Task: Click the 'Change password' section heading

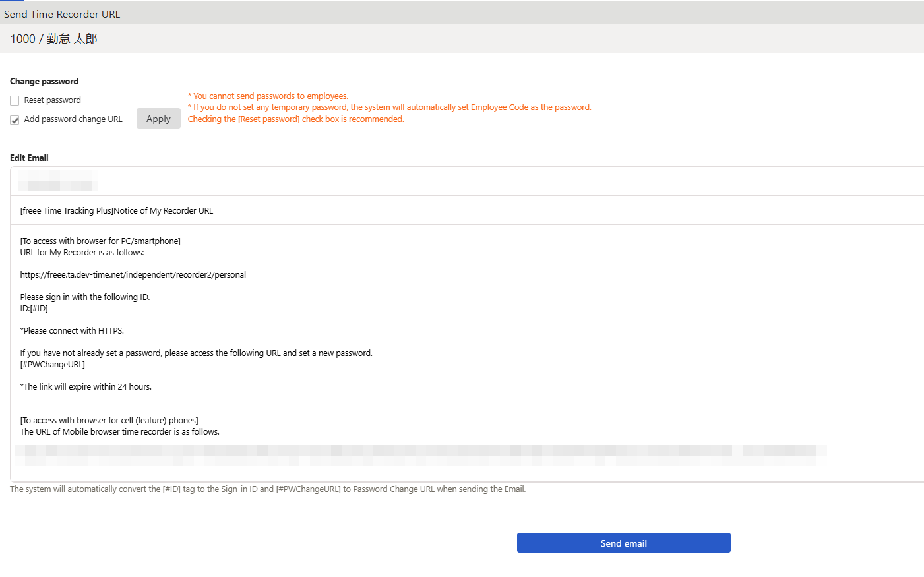Action: point(44,82)
